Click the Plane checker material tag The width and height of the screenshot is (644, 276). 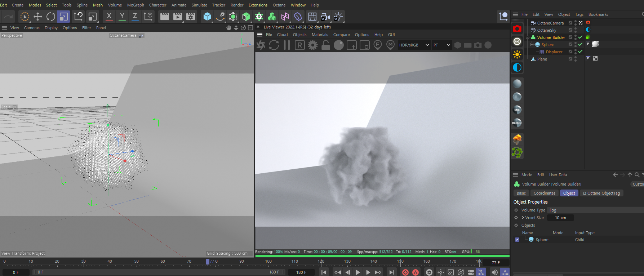[x=595, y=58]
